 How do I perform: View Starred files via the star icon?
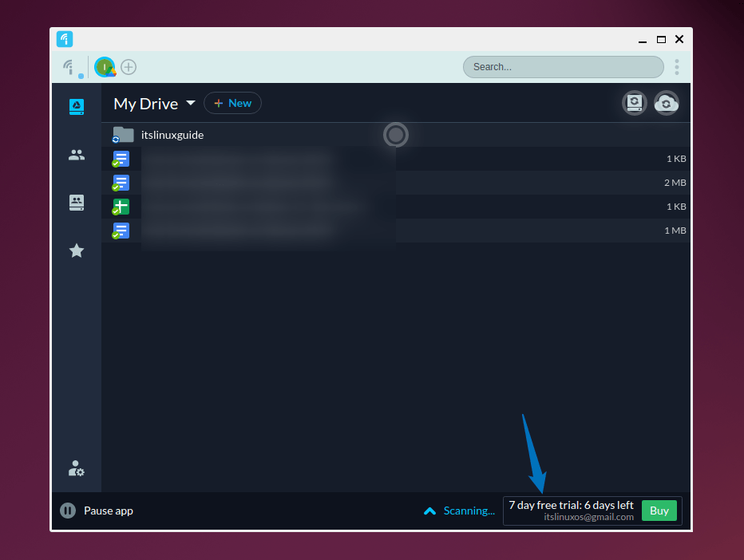click(x=76, y=250)
